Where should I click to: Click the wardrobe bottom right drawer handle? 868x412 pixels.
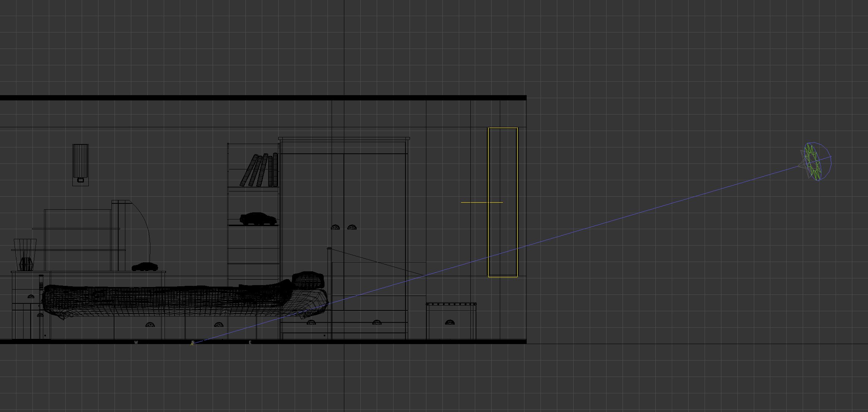[x=377, y=322]
